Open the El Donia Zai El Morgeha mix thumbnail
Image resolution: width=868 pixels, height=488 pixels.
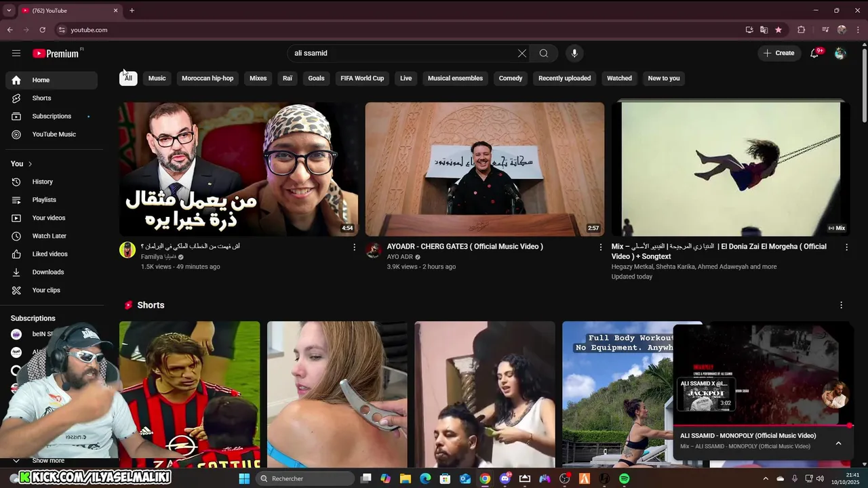731,169
